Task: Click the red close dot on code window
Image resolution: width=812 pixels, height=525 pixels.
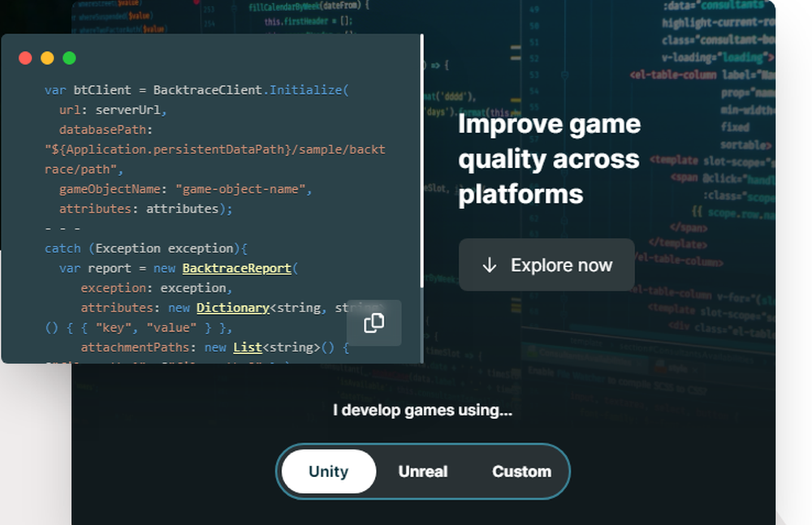Action: (25, 58)
